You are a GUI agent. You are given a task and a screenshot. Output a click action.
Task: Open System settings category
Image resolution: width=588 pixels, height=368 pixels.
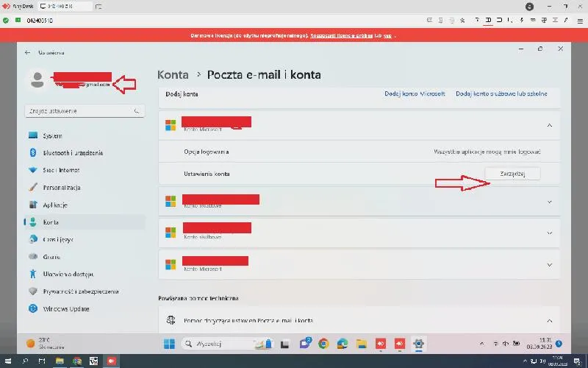(85, 135)
